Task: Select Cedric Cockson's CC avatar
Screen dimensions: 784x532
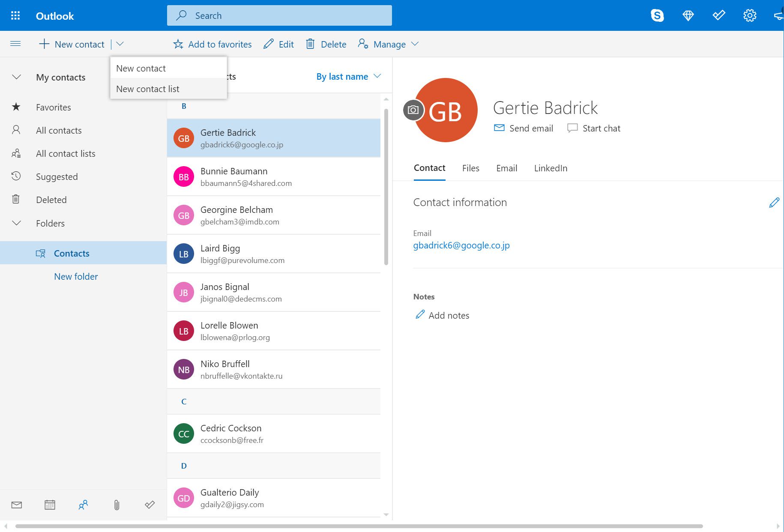Action: [184, 434]
